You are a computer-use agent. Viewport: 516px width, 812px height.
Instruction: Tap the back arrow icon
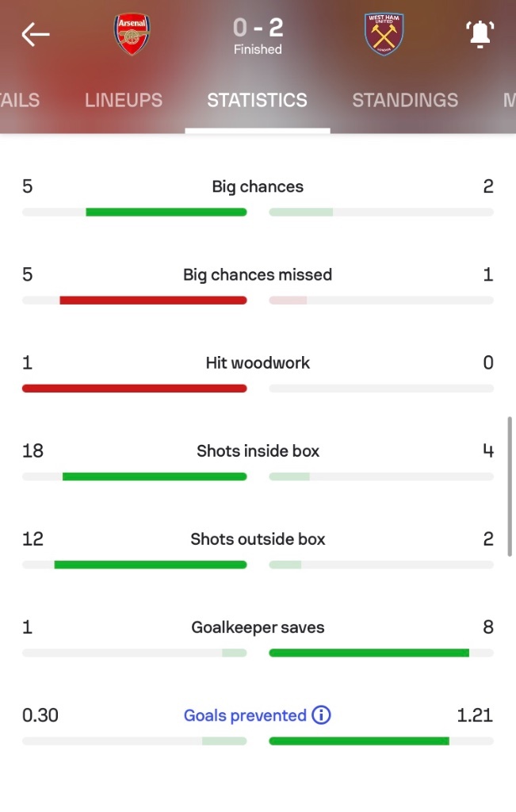coord(36,35)
